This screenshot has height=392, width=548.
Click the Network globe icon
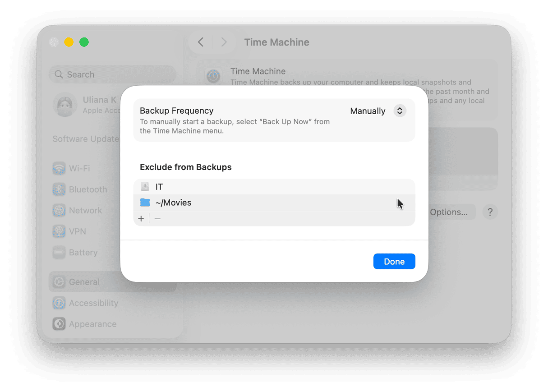[59, 210]
